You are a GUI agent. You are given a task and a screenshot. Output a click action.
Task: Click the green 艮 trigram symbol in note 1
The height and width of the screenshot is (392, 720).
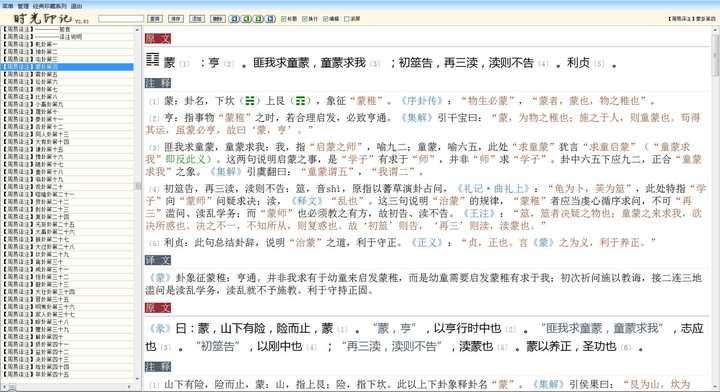301,101
